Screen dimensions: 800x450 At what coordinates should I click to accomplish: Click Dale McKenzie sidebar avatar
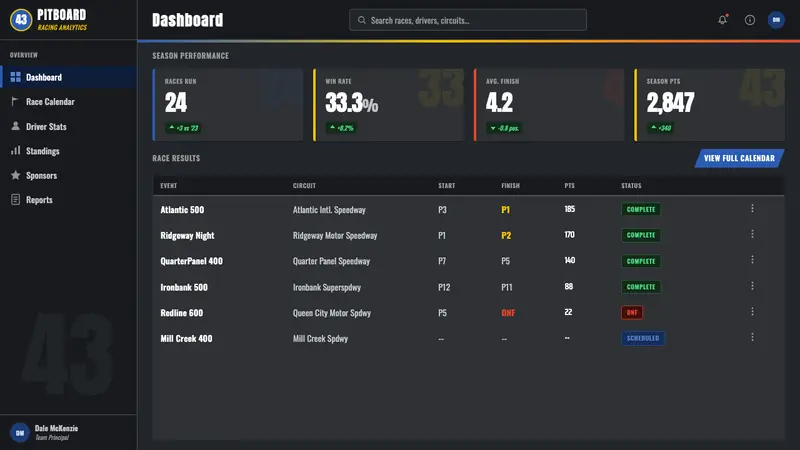click(20, 433)
